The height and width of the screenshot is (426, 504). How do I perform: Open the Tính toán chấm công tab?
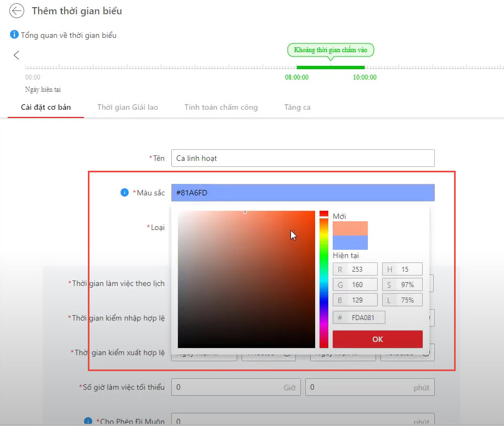221,107
